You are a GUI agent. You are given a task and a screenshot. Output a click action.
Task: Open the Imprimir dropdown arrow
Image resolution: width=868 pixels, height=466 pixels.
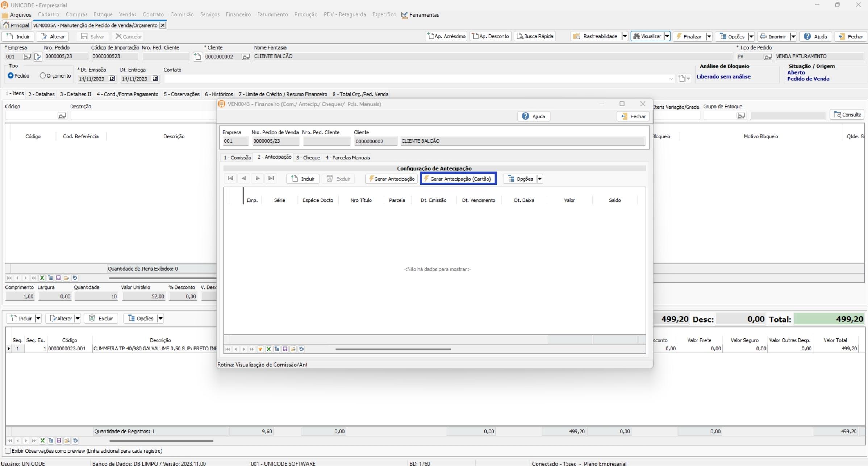click(x=793, y=36)
